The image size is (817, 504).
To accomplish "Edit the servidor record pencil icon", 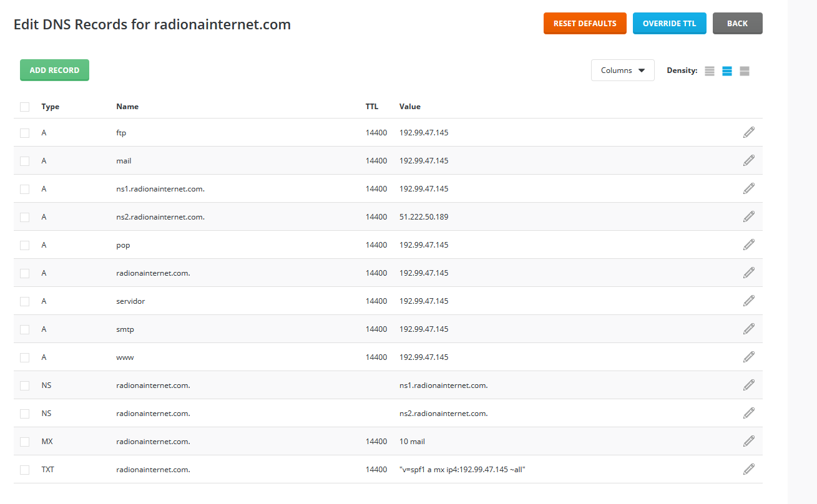I will point(749,301).
